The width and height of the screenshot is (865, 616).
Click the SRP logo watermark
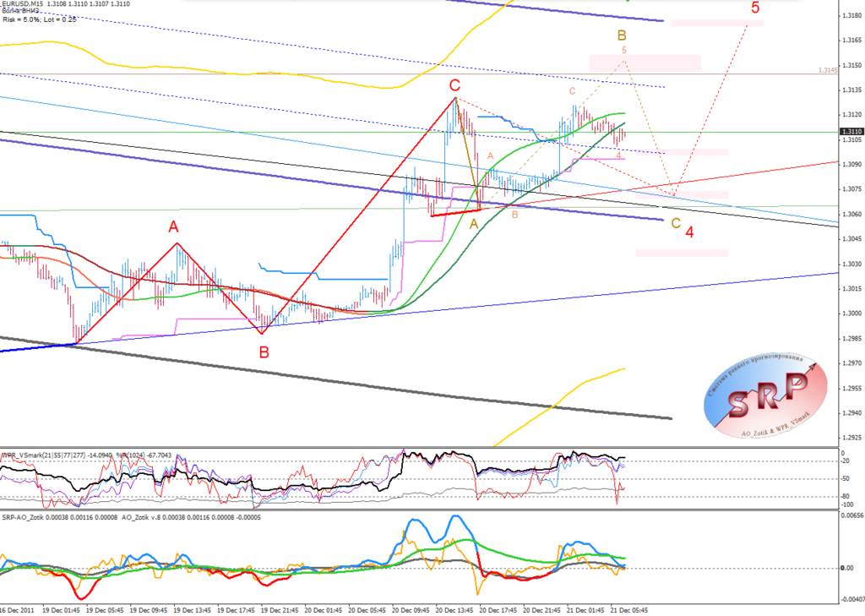(x=765, y=396)
